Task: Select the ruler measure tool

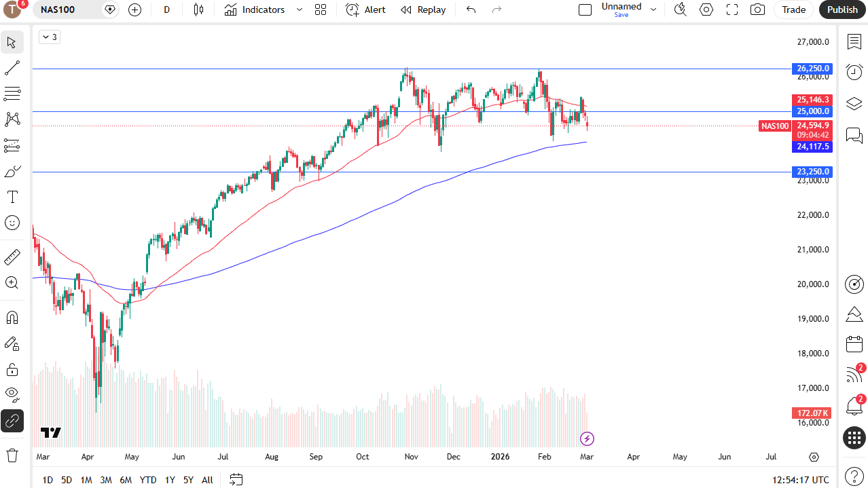Action: click(12, 257)
